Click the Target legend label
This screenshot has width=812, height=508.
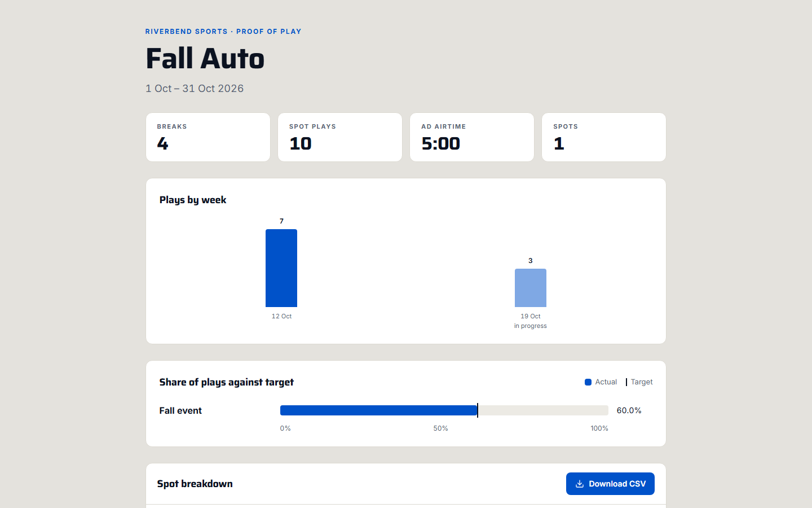[x=642, y=382]
